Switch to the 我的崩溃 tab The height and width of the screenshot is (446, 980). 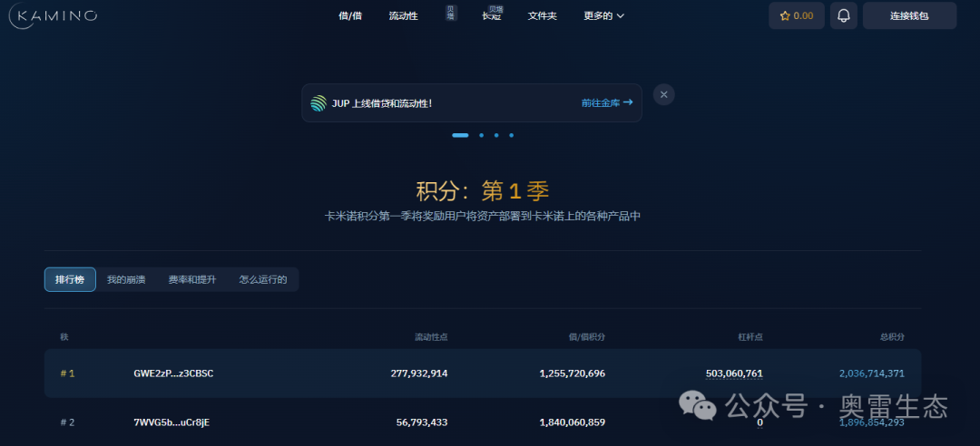pyautogui.click(x=125, y=280)
